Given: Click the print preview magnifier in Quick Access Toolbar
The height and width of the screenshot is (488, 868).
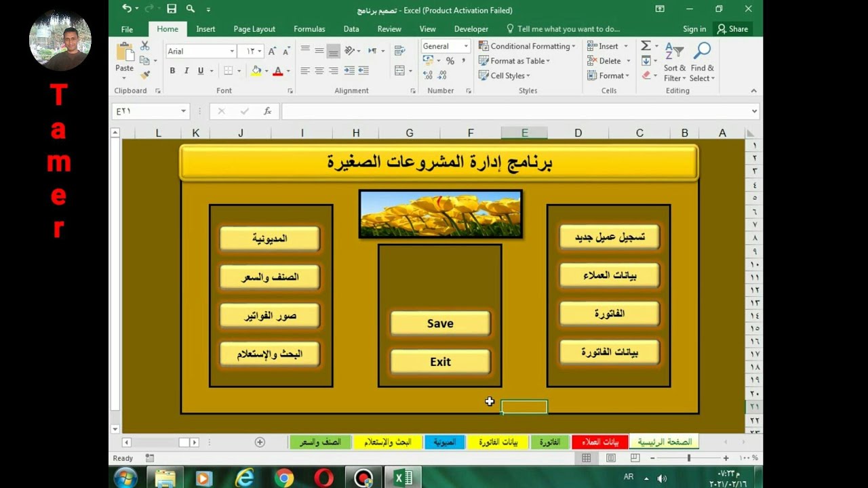Looking at the screenshot, I should pyautogui.click(x=191, y=9).
